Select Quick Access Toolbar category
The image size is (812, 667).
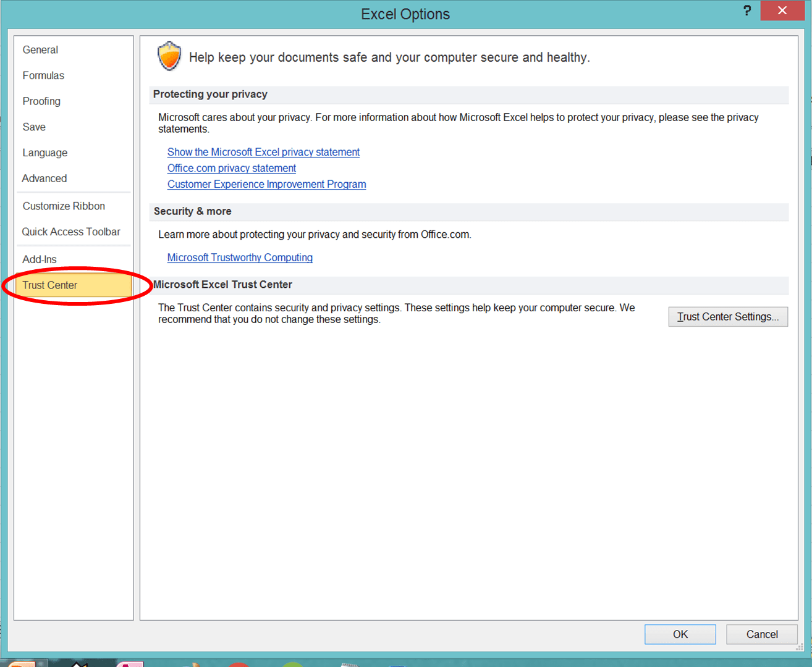(73, 232)
